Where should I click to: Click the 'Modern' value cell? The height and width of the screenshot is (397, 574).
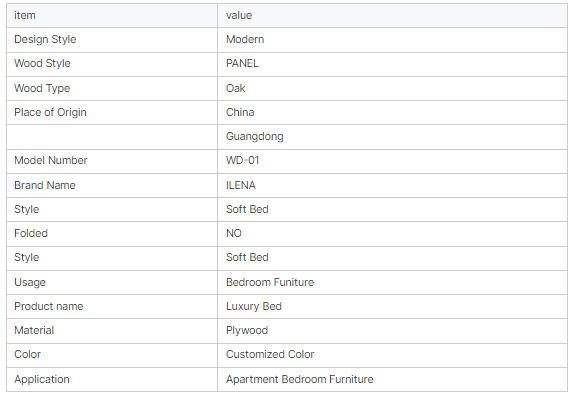click(x=392, y=40)
